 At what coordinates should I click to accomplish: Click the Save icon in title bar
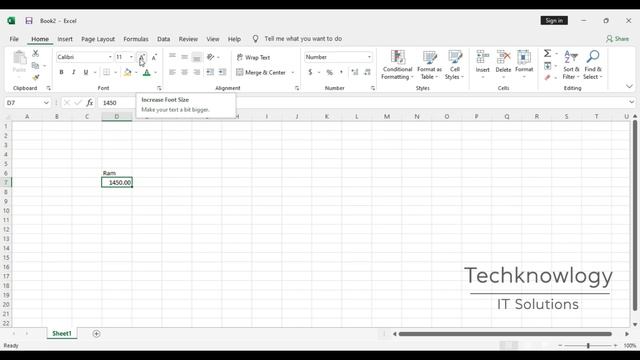click(x=29, y=20)
